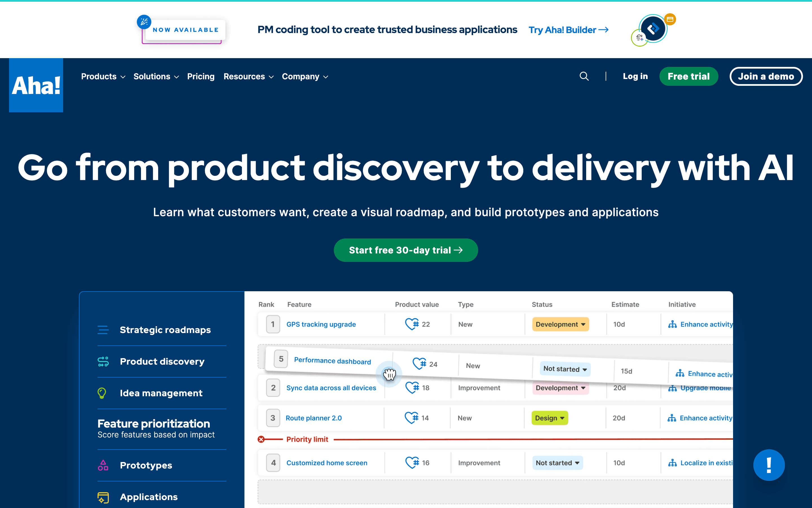This screenshot has height=508, width=812.
Task: Select the Feature prioritization tab
Action: (162, 429)
